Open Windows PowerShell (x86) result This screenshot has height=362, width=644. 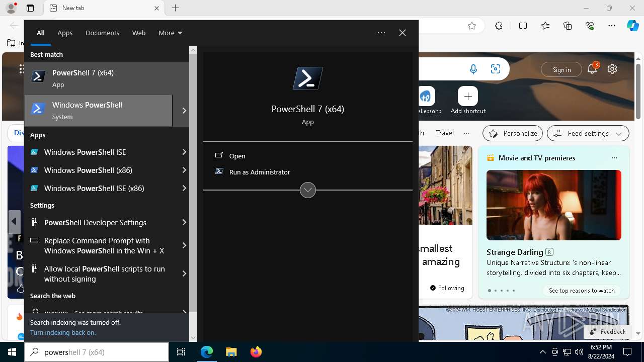tap(101, 170)
